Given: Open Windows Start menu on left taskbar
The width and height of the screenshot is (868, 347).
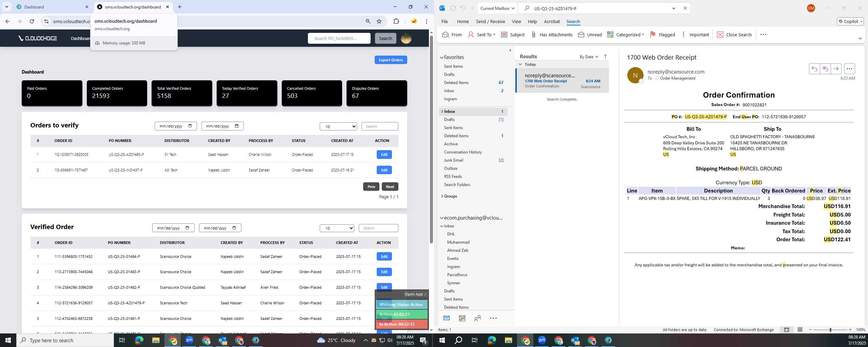Looking at the screenshot, I should (x=8, y=340).
